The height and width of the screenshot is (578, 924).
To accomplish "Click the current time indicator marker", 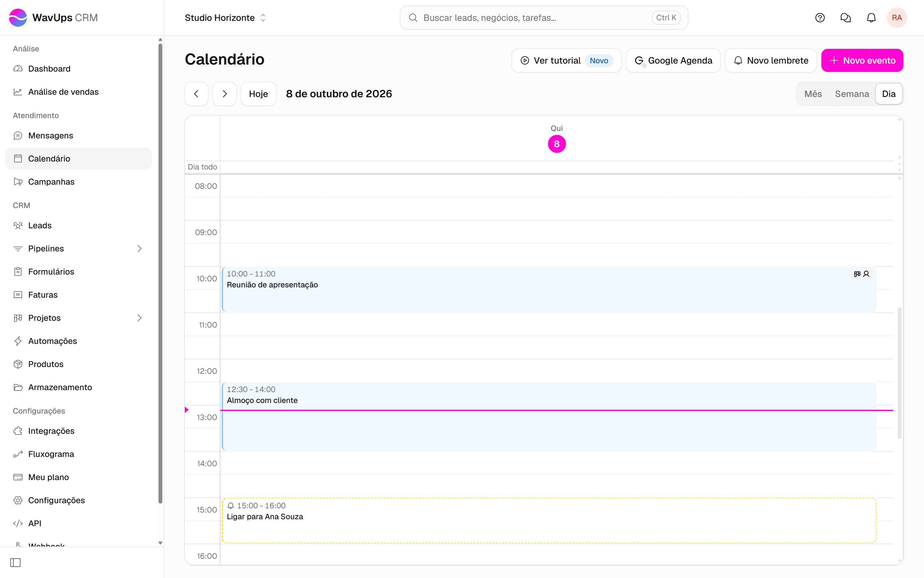I will 186,410.
